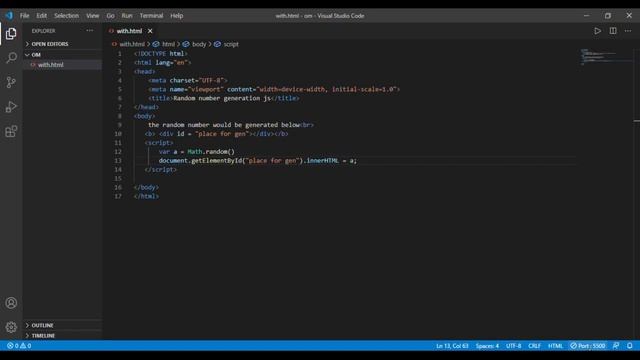Click the closing </html> tag
The height and width of the screenshot is (360, 640).
[x=146, y=196]
